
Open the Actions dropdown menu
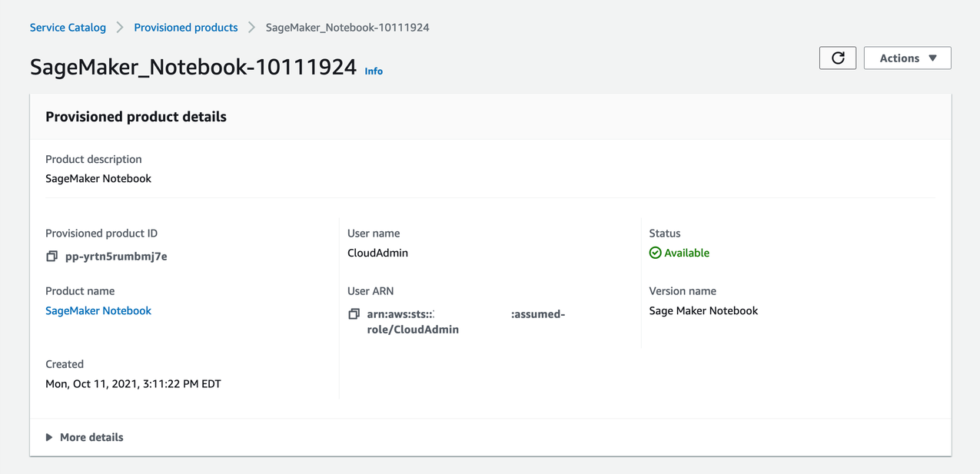tap(908, 58)
